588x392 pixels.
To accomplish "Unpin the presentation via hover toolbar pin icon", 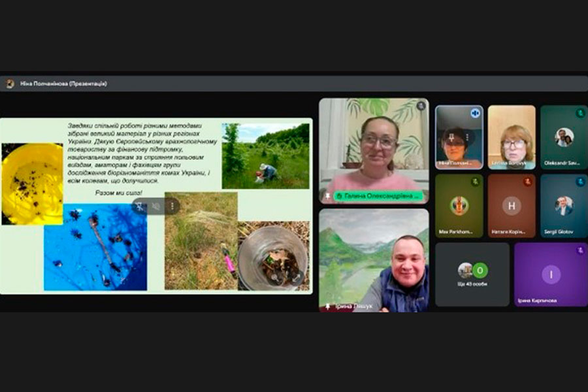I will 140,206.
